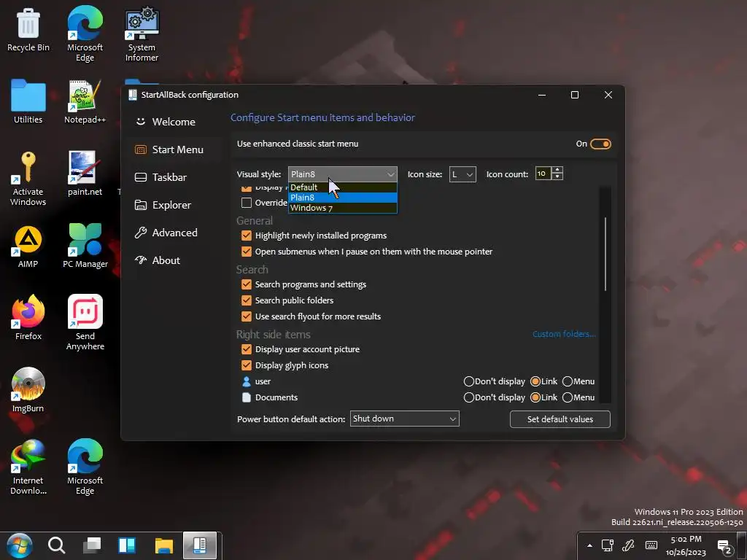Go to the Welcome section
Image resolution: width=747 pixels, height=560 pixels.
pos(174,122)
